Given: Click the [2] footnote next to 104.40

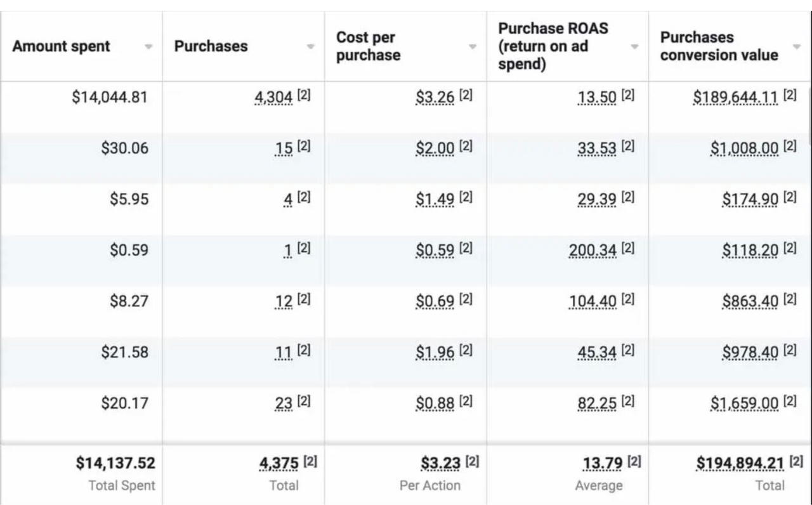Looking at the screenshot, I should pos(627,299).
